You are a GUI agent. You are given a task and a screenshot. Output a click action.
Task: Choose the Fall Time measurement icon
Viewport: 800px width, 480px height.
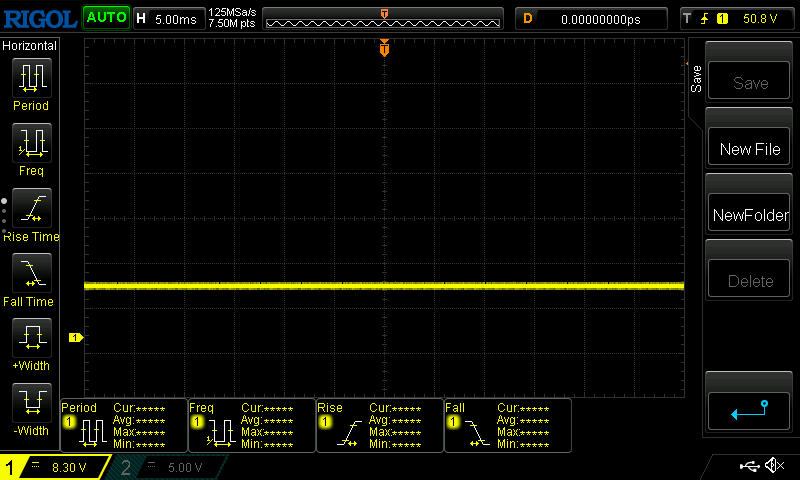[31, 273]
